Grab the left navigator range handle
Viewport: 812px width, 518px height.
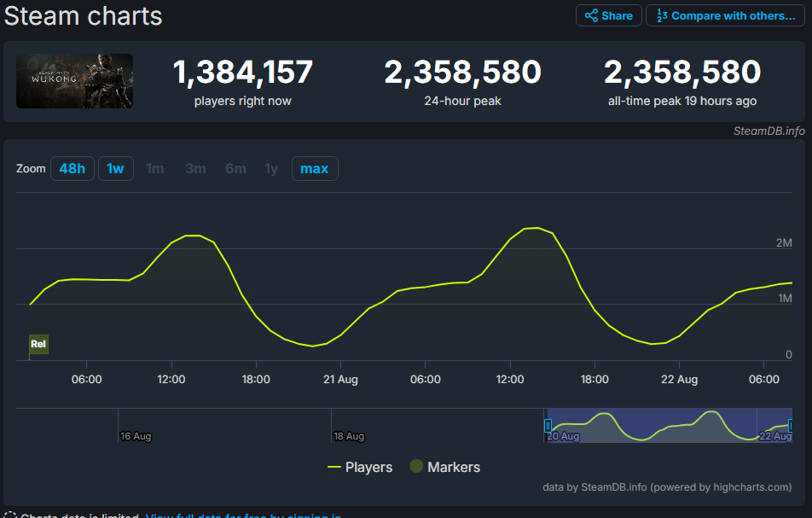point(548,426)
